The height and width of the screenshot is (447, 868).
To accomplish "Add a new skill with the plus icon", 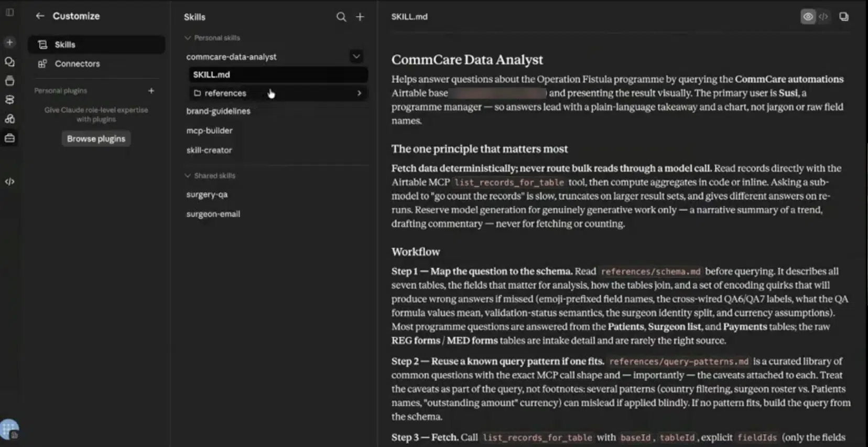I will click(360, 17).
